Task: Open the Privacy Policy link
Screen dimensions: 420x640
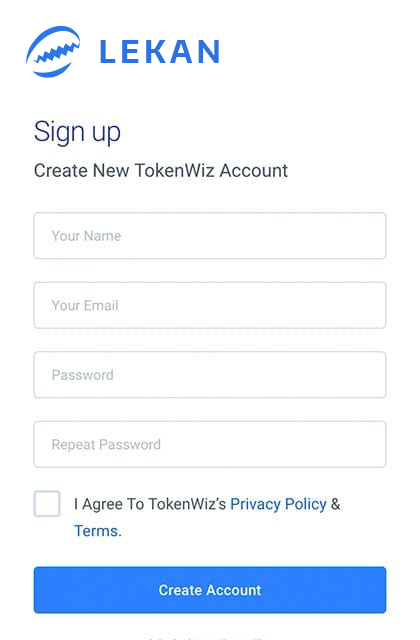Action: [x=278, y=504]
